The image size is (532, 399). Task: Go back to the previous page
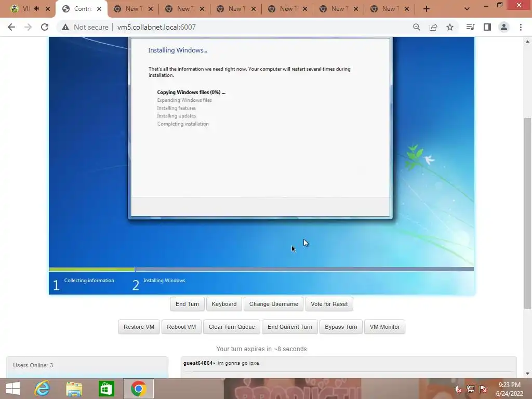coord(11,27)
